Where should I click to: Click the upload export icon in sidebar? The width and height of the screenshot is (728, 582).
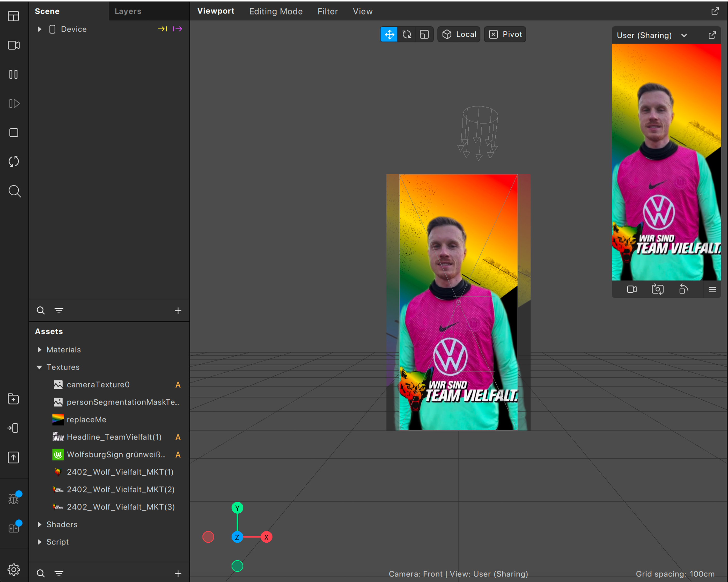click(x=13, y=458)
